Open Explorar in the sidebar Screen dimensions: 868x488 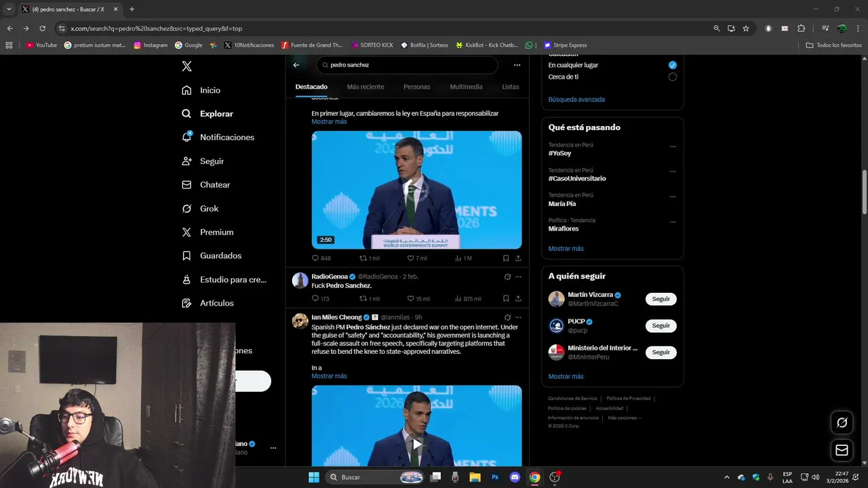point(208,114)
